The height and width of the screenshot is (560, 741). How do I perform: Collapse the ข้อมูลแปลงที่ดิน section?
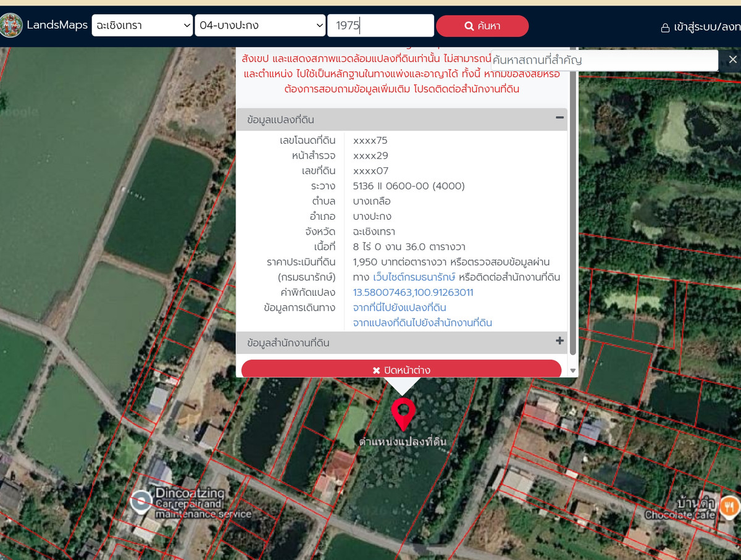[x=559, y=118]
